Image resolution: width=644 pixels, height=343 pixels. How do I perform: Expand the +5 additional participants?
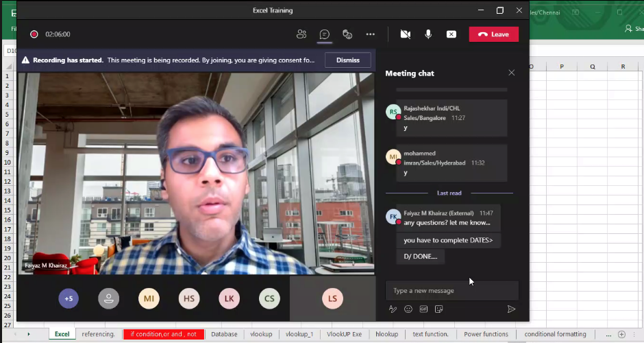point(69,298)
